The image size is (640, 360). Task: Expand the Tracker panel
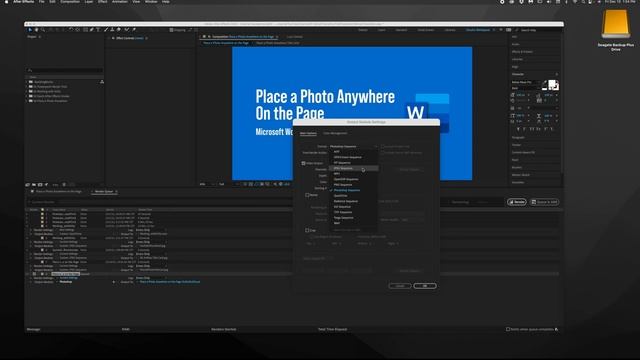(517, 145)
